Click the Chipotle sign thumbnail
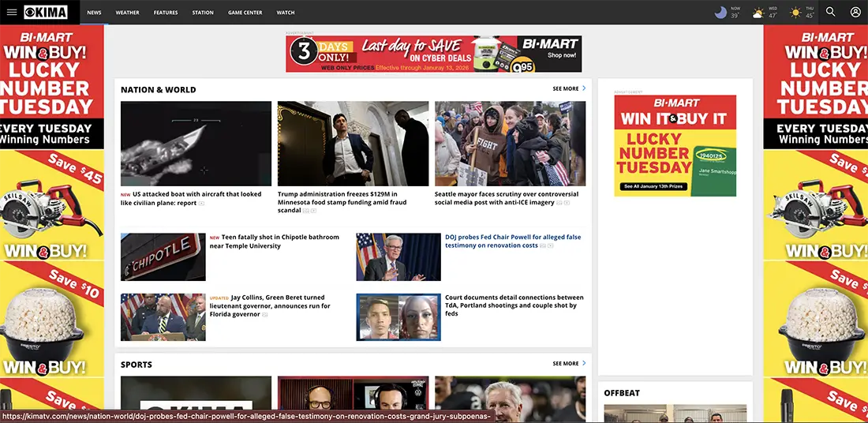This screenshot has height=423, width=868. [163, 257]
